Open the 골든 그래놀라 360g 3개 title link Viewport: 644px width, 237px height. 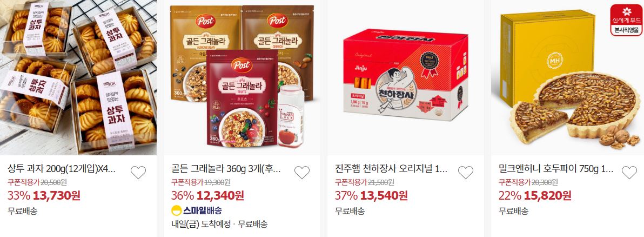(226, 169)
